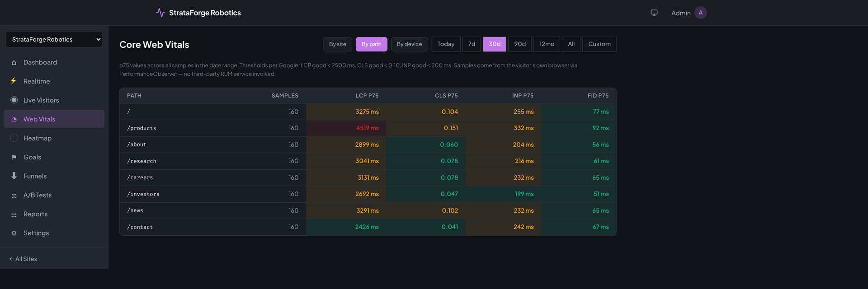Click the /investors path cell
Screen dimensions: 868x289
tap(143, 194)
